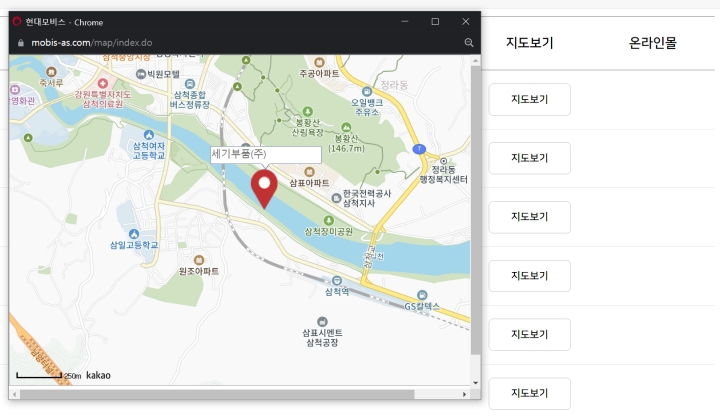Click the horizontal scrollbar thumb in the popup

[x=217, y=394]
